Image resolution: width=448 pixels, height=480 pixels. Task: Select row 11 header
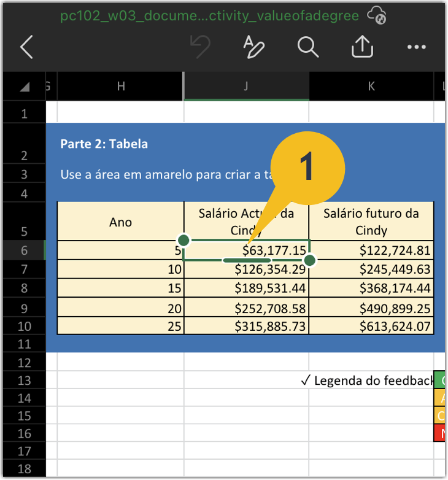point(24,344)
